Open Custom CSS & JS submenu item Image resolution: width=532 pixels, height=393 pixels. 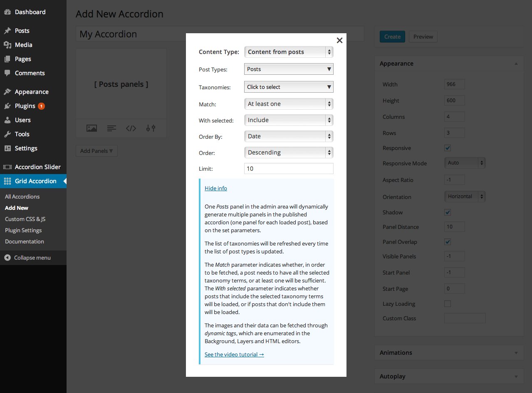(x=25, y=219)
